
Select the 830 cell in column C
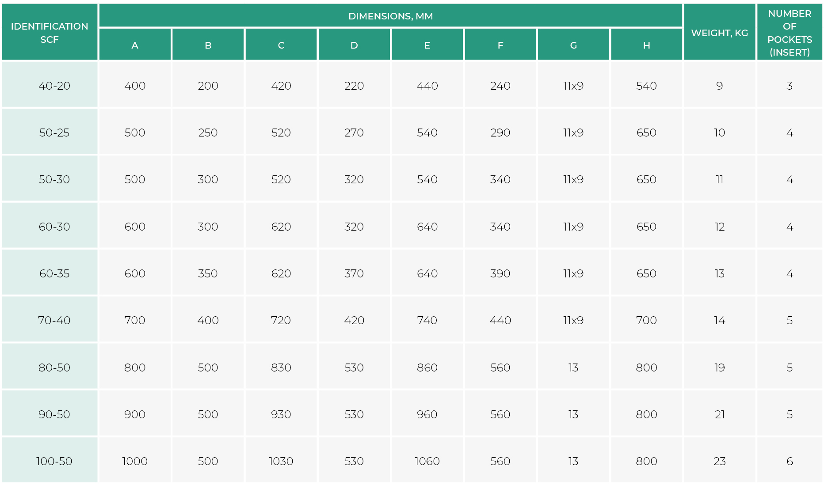click(281, 368)
